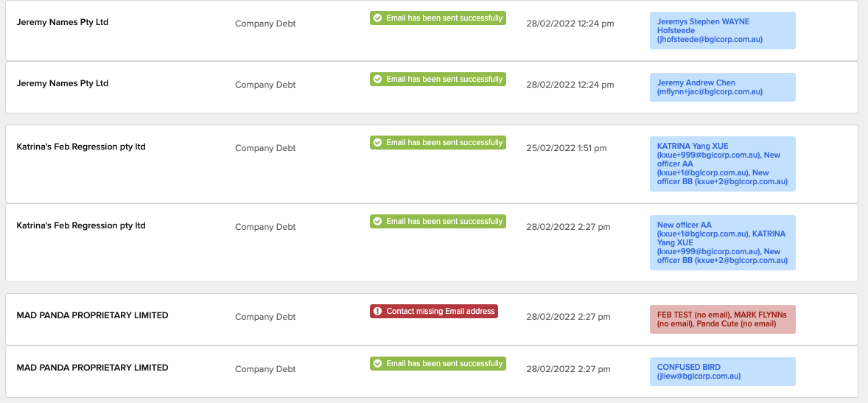Click check icon in Katrina's 28/02/2022 row badge

click(378, 222)
